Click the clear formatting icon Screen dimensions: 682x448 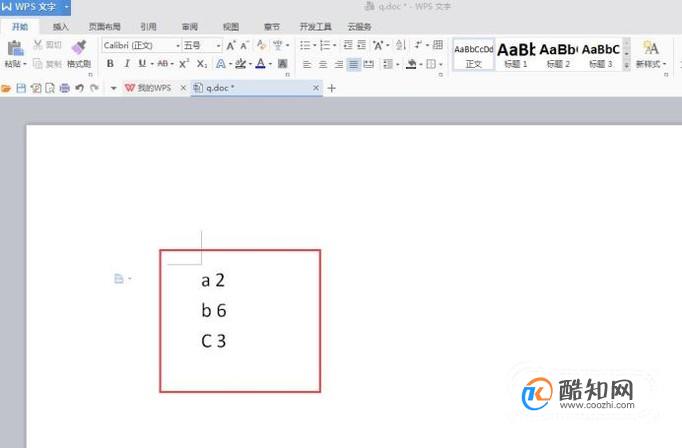tap(261, 45)
